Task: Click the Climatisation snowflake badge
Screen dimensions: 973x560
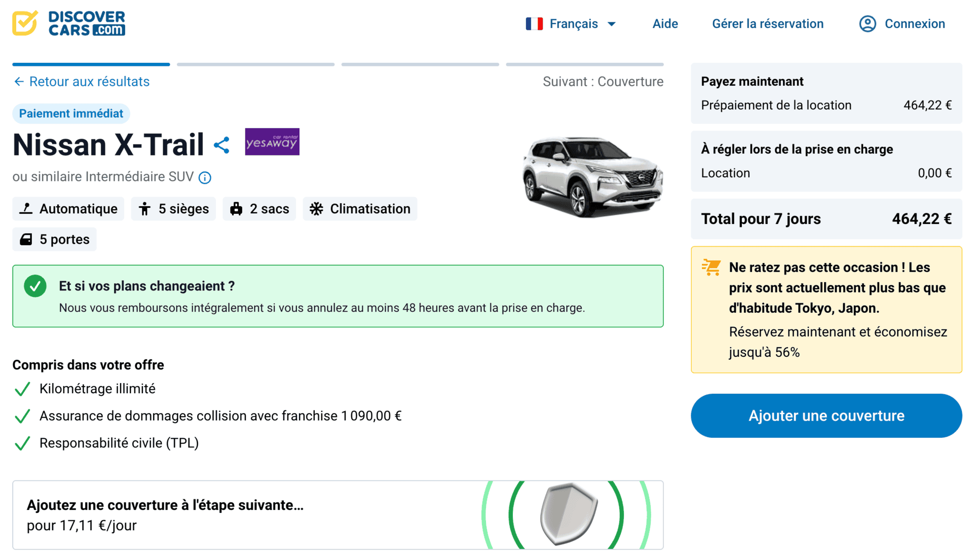Action: coord(360,208)
